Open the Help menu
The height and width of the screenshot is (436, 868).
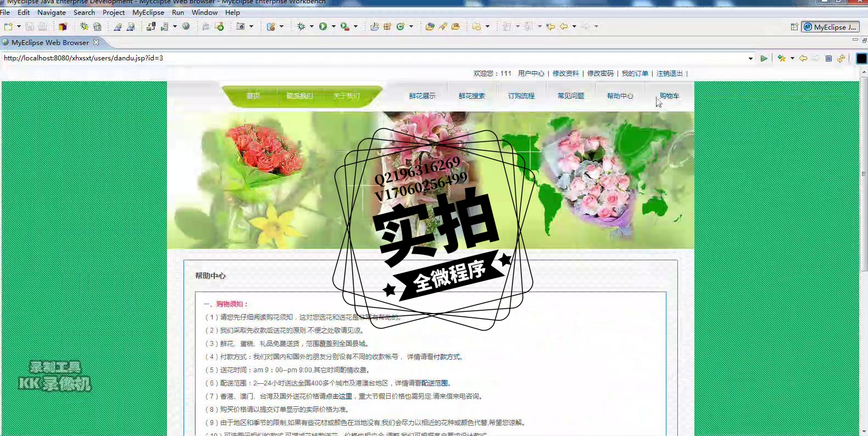coord(232,12)
